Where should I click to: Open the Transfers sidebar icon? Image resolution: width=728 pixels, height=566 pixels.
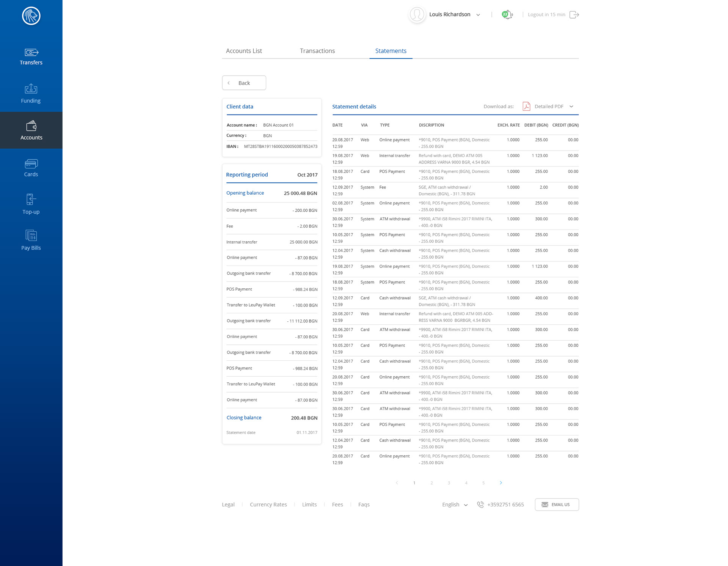coord(31,52)
